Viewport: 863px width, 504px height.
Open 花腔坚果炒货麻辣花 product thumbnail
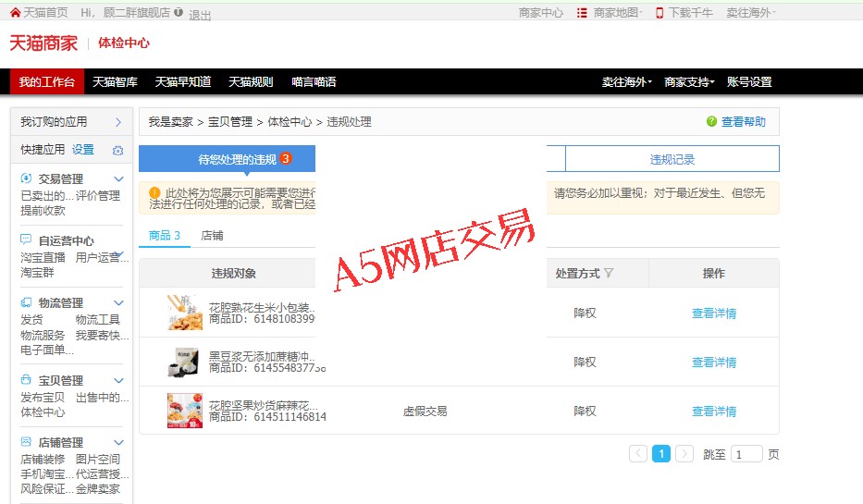coord(185,411)
